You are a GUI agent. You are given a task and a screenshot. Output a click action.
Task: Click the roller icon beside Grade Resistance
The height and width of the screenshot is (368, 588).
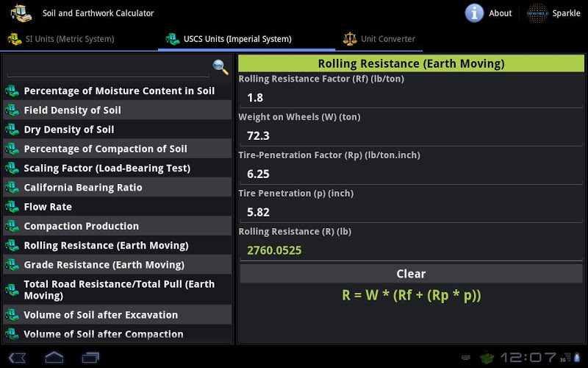pyautogui.click(x=12, y=265)
